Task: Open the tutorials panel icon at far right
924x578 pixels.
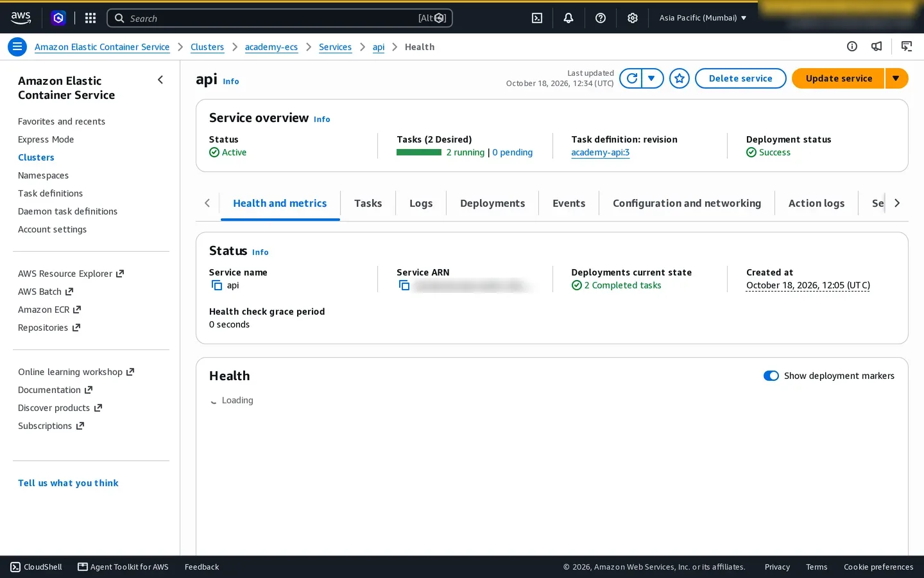Action: click(x=907, y=46)
